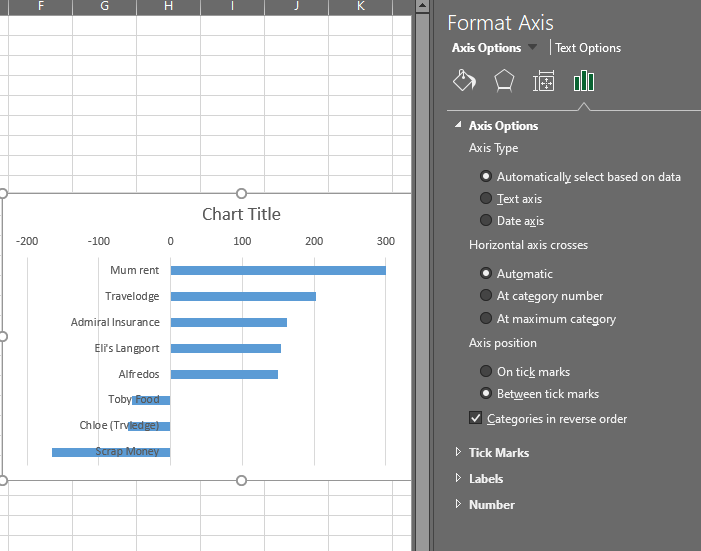Click the vertical scrollbar up arrow
This screenshot has height=551, width=701.
422,6
